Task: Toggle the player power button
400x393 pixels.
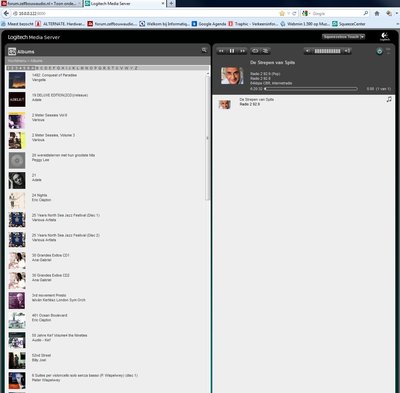Action: (379, 51)
